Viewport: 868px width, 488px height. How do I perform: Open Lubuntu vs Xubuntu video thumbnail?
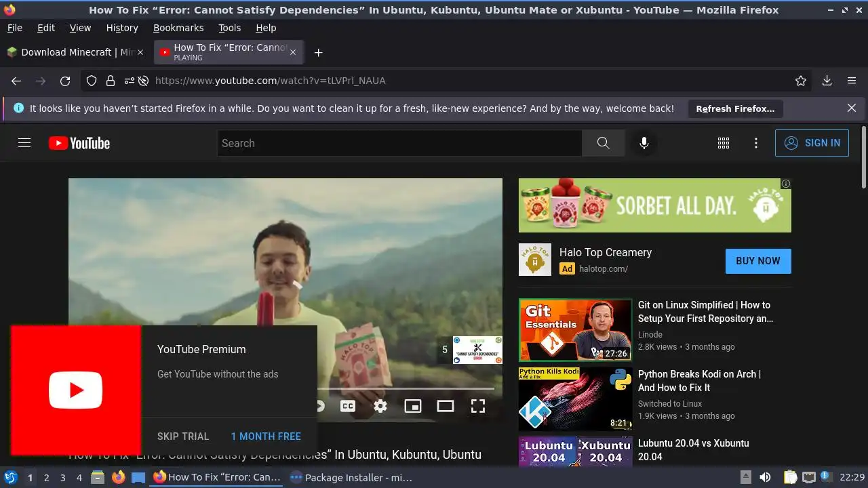click(x=575, y=451)
